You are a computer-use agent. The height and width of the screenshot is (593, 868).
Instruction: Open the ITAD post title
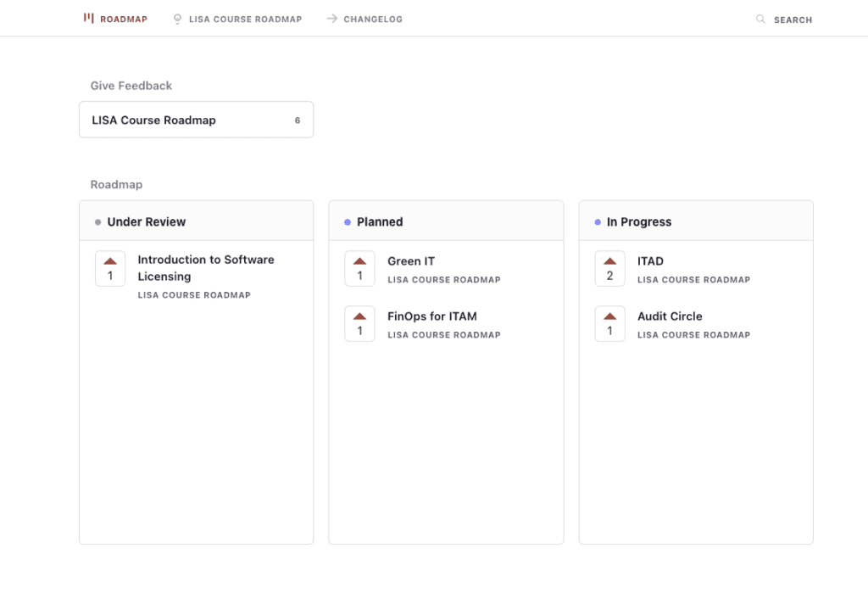650,261
